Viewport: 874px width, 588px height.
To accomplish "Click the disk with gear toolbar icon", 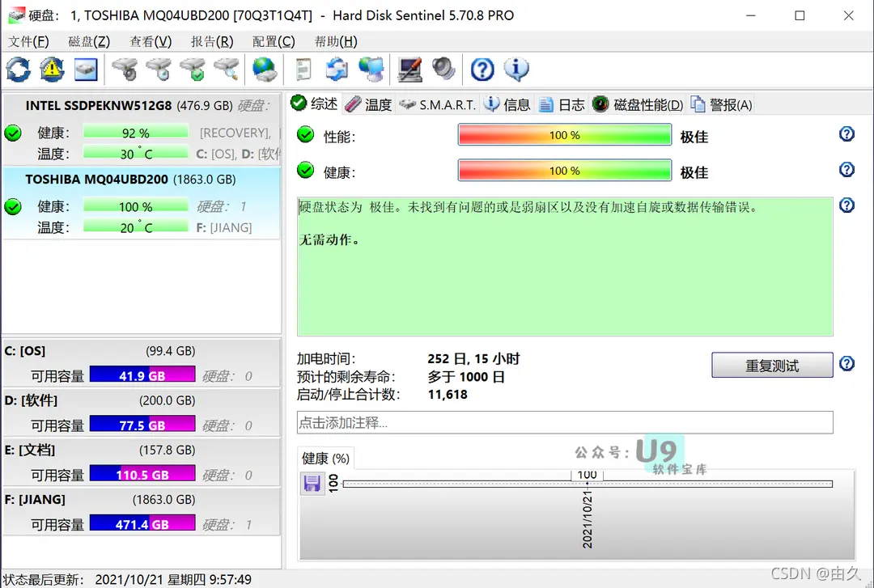I will pyautogui.click(x=125, y=70).
